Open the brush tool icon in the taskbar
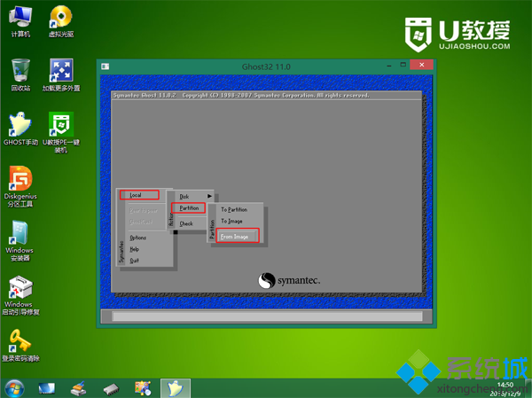 [78, 388]
